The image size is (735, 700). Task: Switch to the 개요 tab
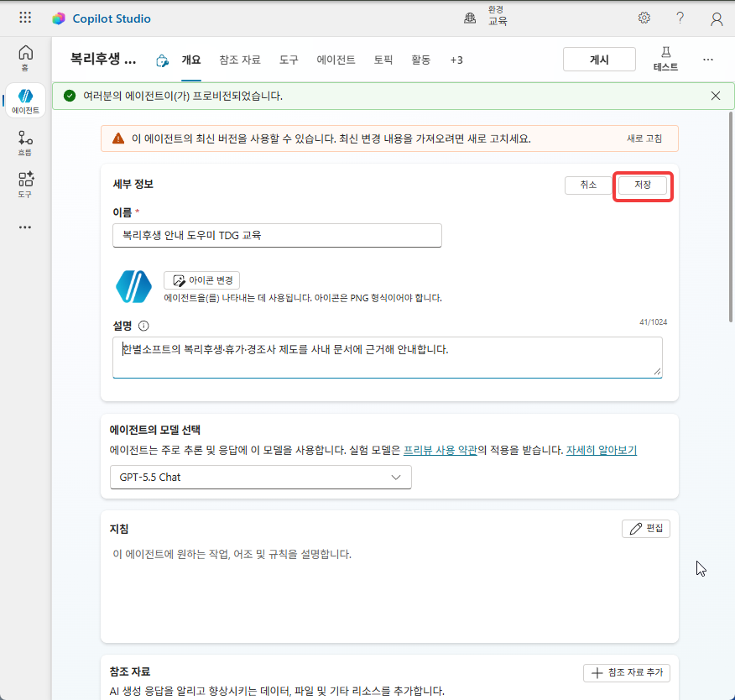191,60
